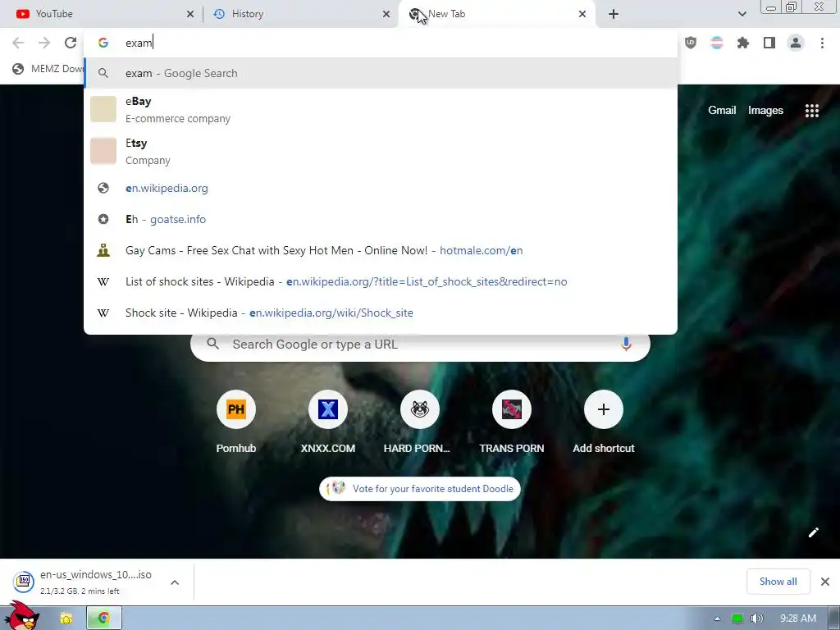840x630 pixels.
Task: Open the Images link
Action: point(765,111)
